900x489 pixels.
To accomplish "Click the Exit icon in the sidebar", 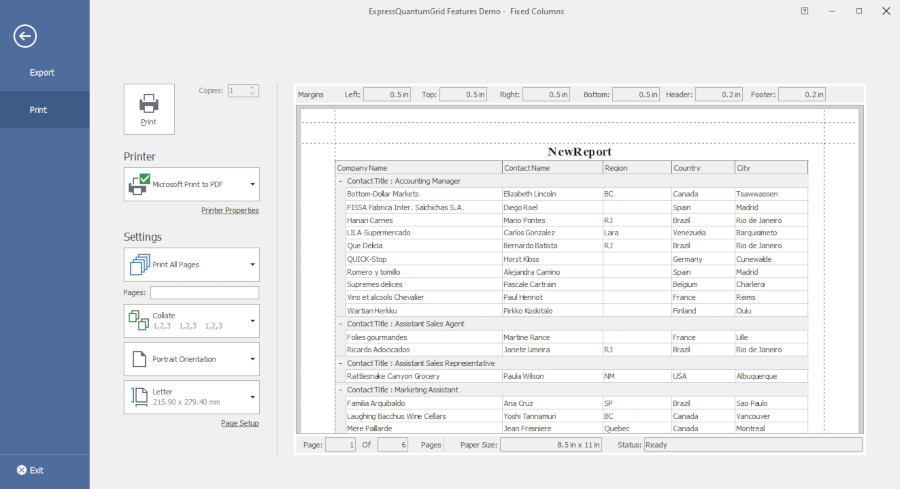I will (21, 470).
